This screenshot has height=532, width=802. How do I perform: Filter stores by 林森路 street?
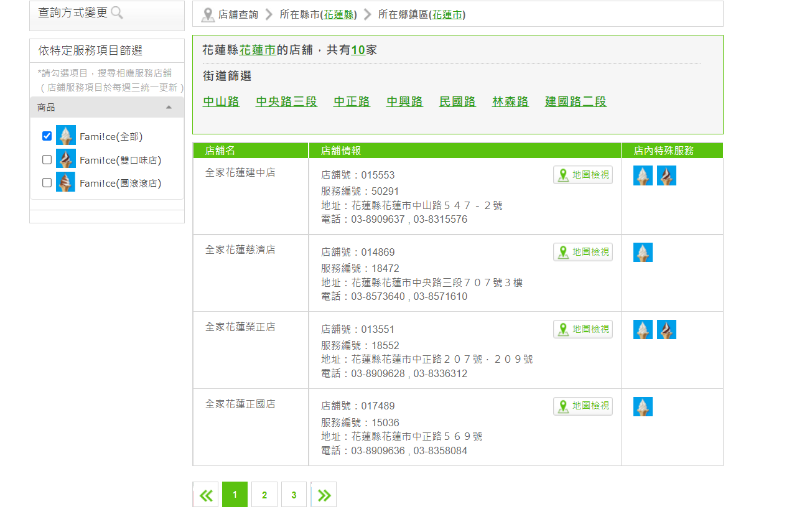510,101
